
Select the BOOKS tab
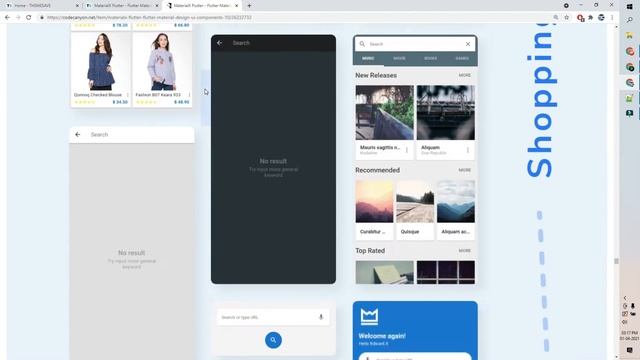[x=430, y=58]
